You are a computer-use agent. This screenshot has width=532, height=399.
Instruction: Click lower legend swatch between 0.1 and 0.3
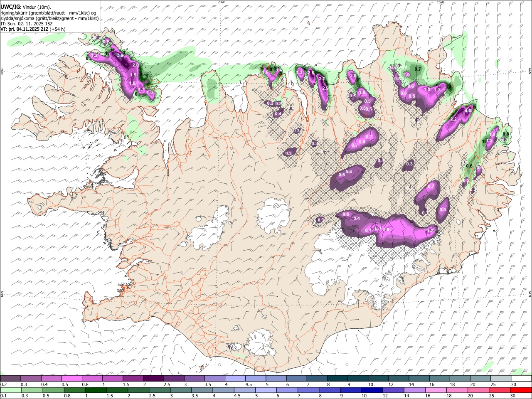[x=10, y=390]
